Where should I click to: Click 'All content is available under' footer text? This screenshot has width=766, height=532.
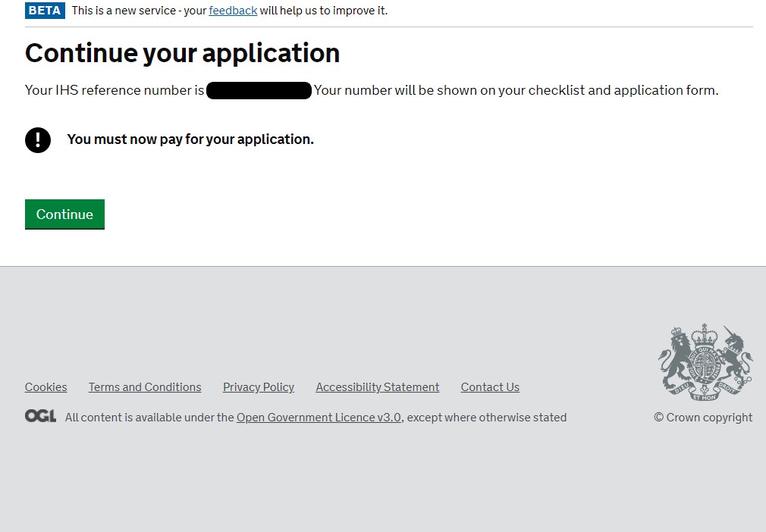[x=149, y=418]
